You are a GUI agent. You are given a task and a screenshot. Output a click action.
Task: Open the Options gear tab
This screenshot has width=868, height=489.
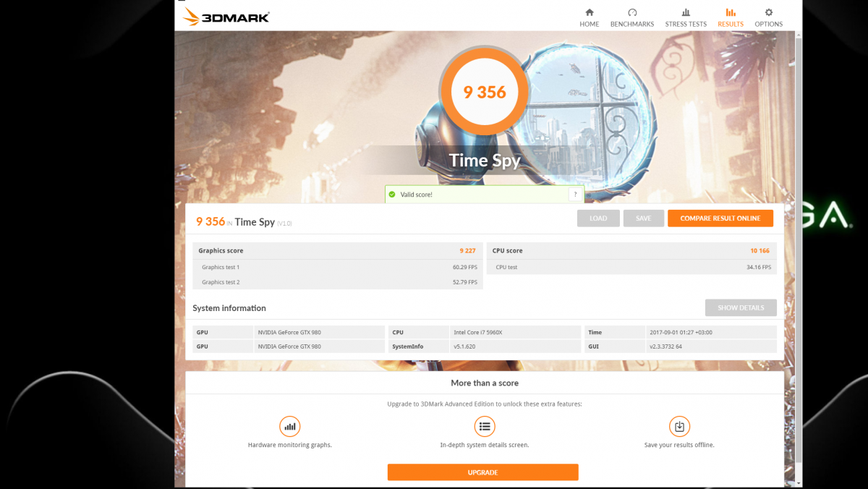coord(768,18)
